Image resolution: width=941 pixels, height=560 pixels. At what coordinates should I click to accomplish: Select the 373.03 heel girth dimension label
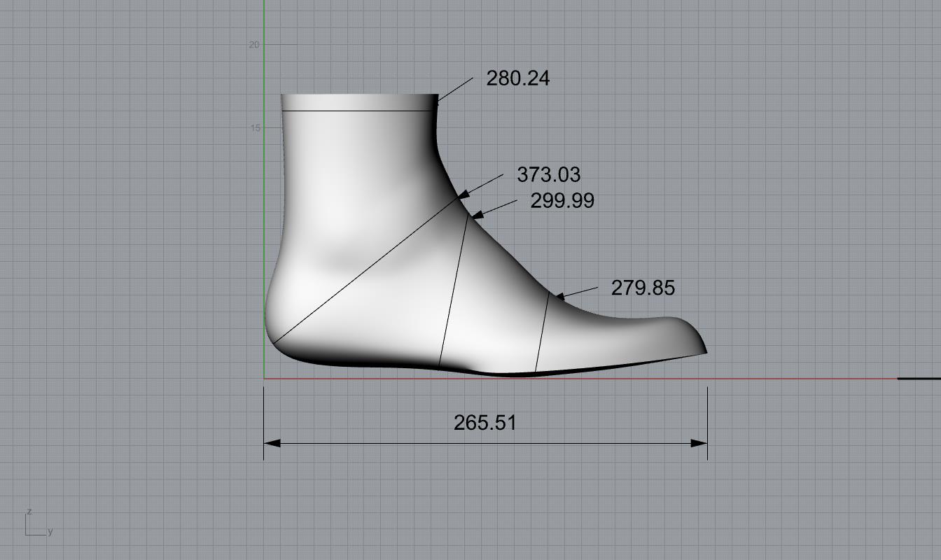point(548,174)
